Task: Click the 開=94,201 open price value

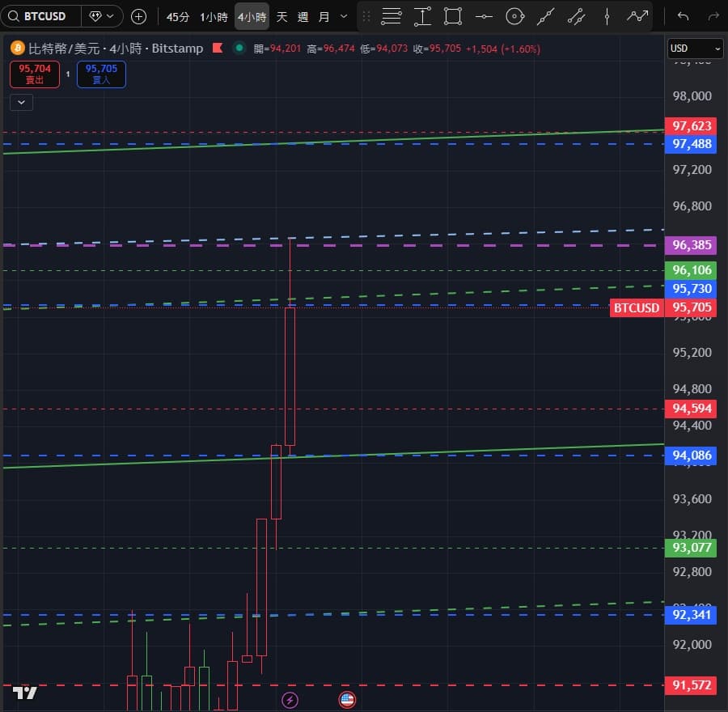Action: [277, 49]
